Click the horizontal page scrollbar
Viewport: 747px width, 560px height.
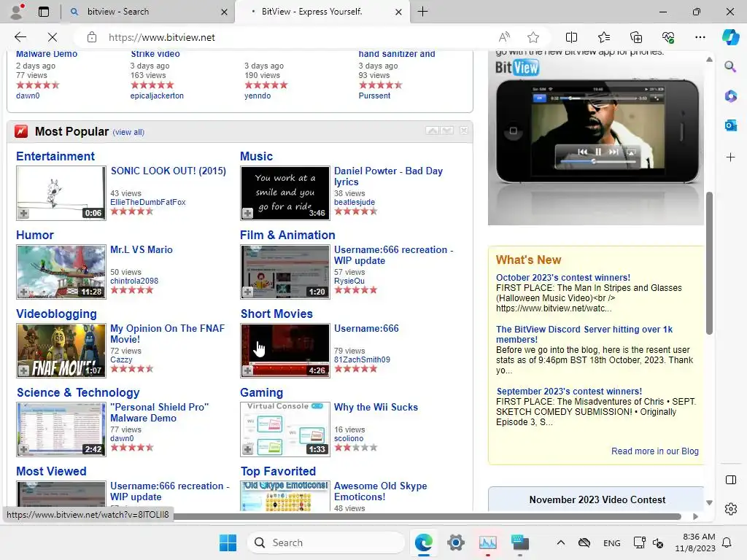pos(427,516)
